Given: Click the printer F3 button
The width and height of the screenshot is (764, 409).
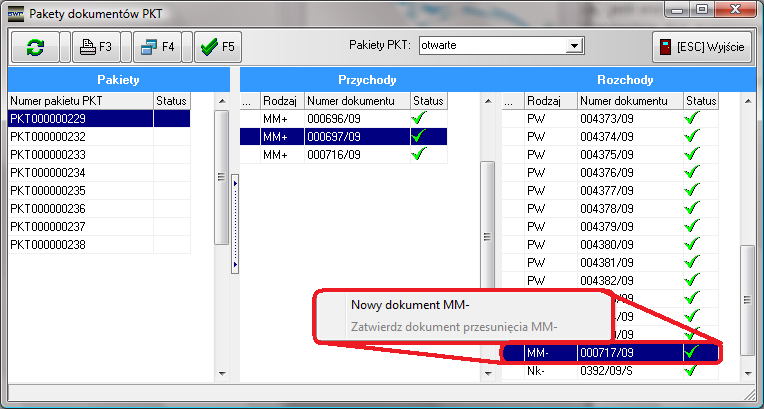Looking at the screenshot, I should tap(98, 46).
